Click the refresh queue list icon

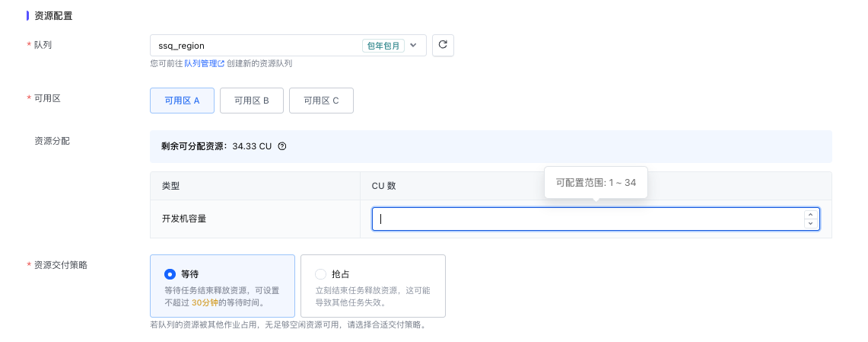tap(443, 46)
